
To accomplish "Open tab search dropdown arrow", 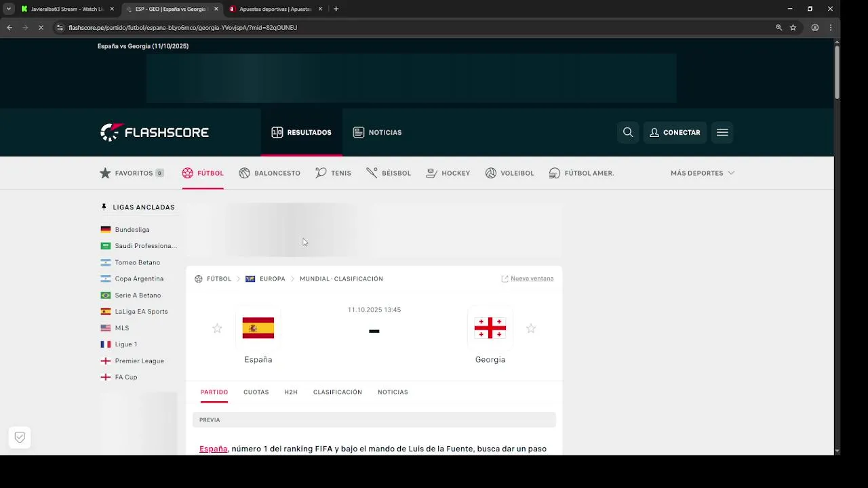I will [x=9, y=9].
